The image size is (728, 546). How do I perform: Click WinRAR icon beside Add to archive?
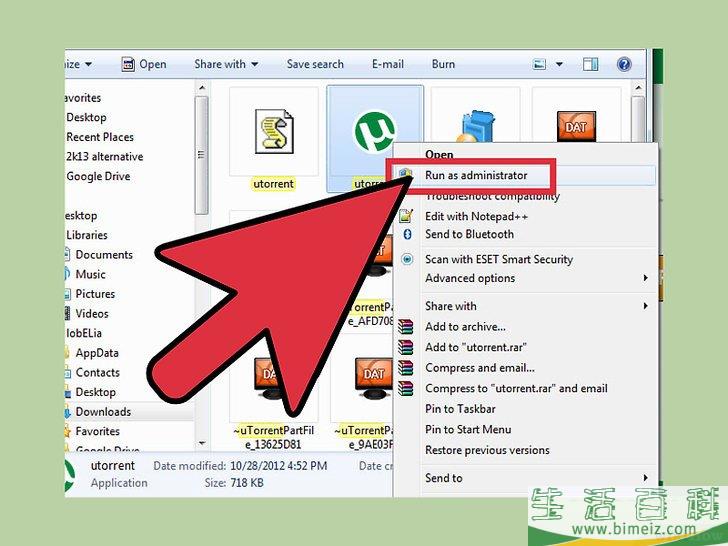(x=405, y=327)
